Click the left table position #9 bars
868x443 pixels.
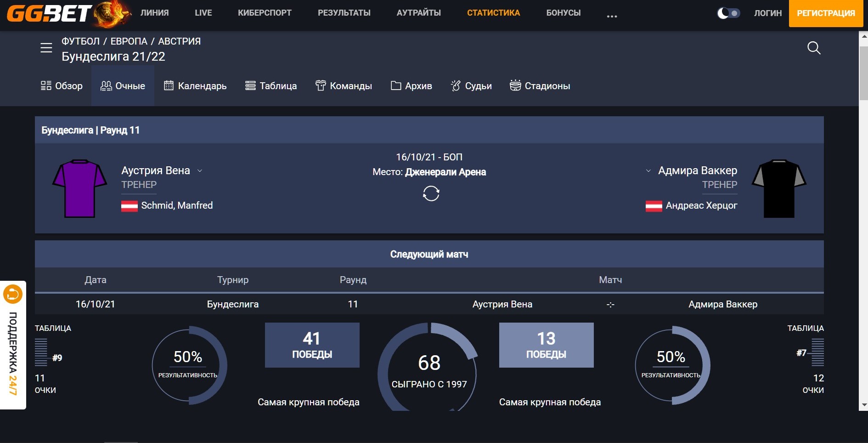(41, 352)
